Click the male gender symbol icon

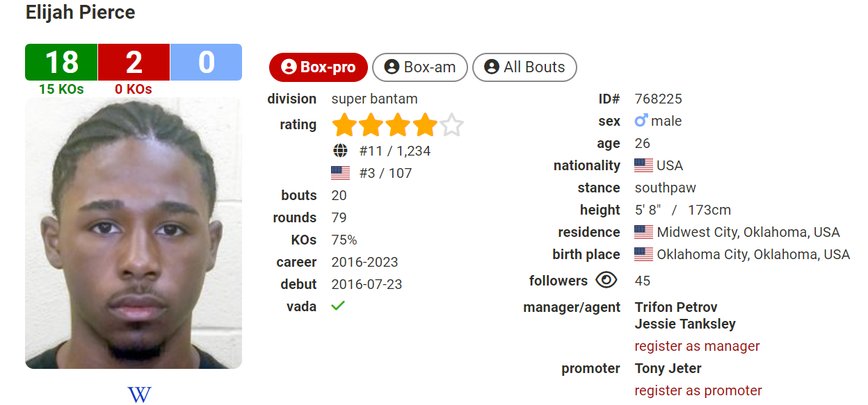(641, 121)
